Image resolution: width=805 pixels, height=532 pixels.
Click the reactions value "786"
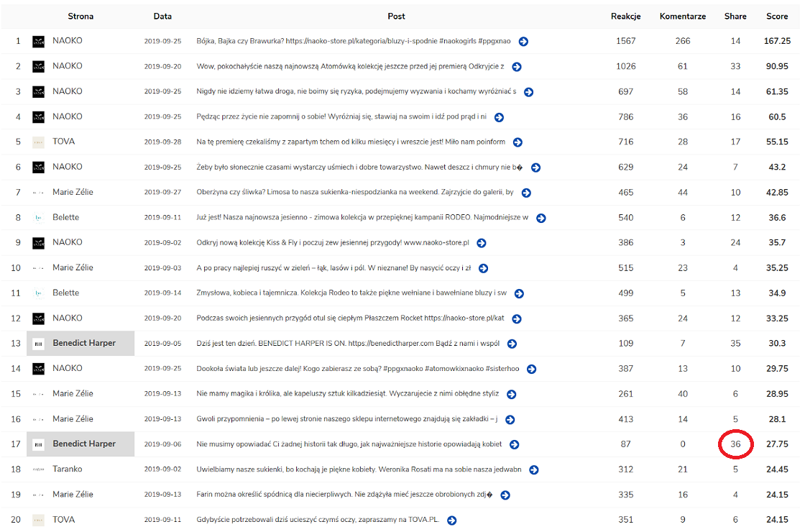pos(626,116)
